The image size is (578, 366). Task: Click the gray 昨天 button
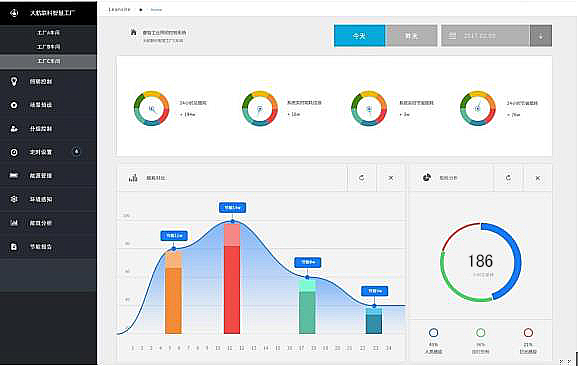(x=412, y=36)
